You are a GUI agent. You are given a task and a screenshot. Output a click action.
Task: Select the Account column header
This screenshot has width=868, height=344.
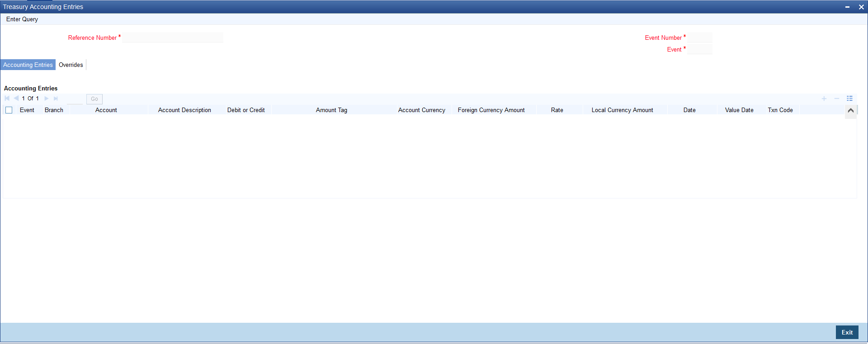(106, 110)
